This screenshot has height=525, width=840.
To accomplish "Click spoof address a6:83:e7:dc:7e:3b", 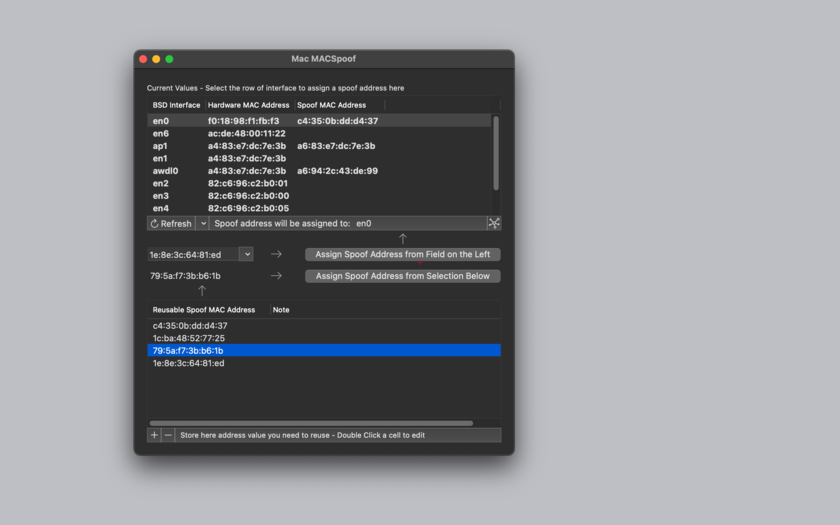I will click(x=336, y=146).
